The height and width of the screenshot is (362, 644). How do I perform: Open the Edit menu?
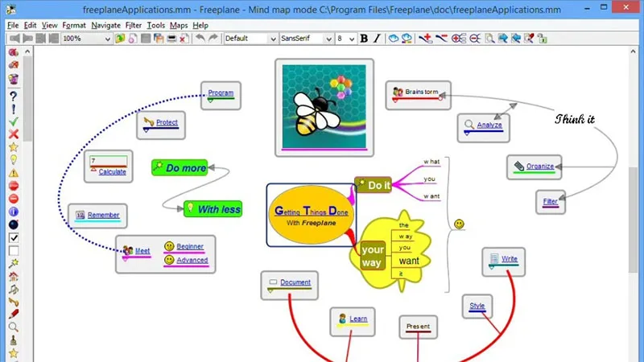(x=30, y=25)
